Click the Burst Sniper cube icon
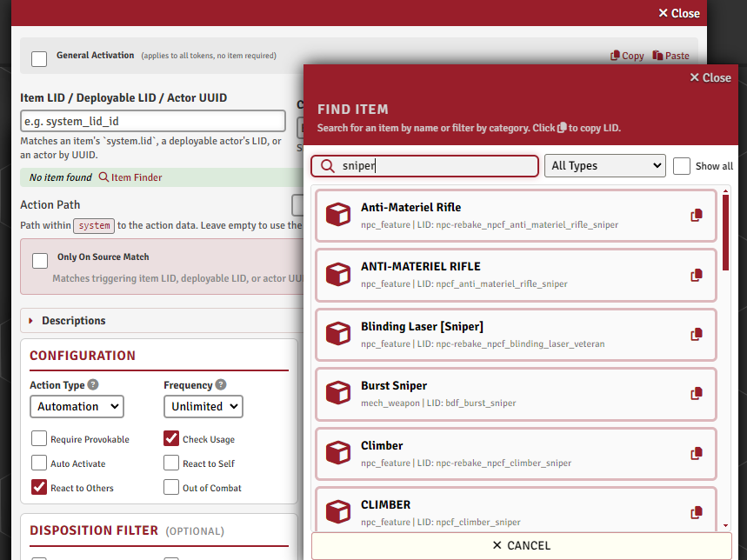Image resolution: width=747 pixels, height=560 pixels. click(x=338, y=393)
